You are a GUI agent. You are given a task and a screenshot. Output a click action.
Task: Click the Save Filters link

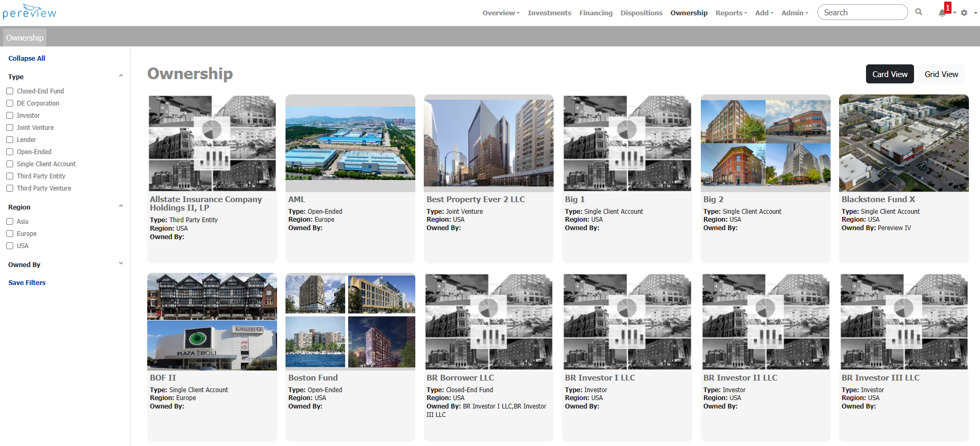27,283
